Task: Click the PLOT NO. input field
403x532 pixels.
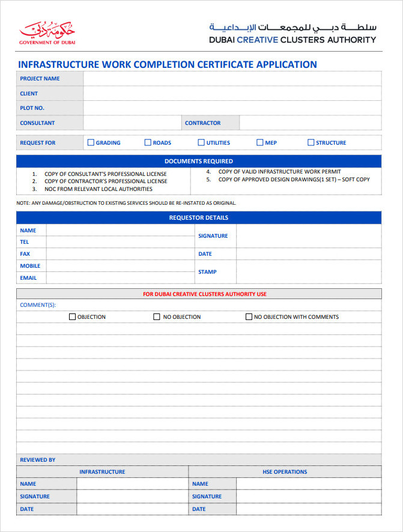Action: (232, 108)
